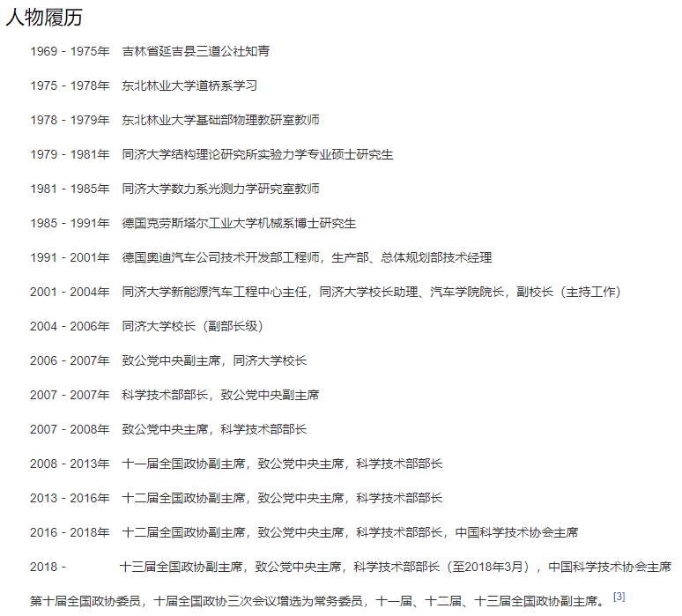Screen dimensions: 682x616
Task: Click the 十一届全国政协副主席 entry text
Action: 183,464
